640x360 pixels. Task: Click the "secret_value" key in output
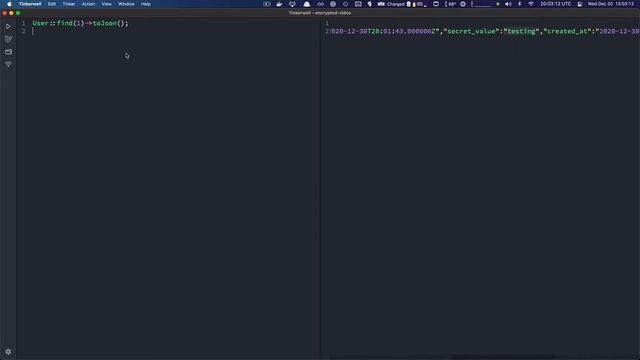coord(471,31)
